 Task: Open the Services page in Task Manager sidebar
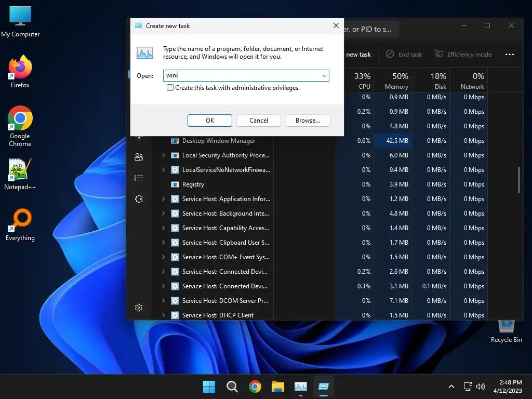[139, 199]
